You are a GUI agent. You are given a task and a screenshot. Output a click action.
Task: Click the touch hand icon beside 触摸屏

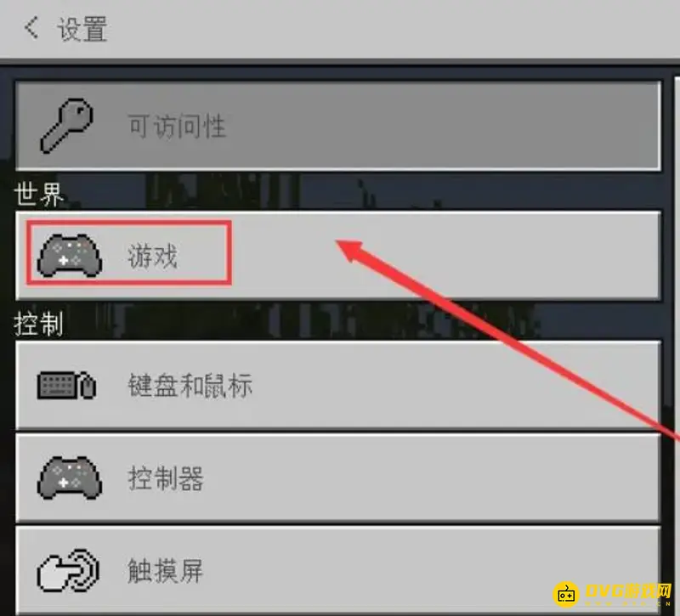click(x=68, y=570)
